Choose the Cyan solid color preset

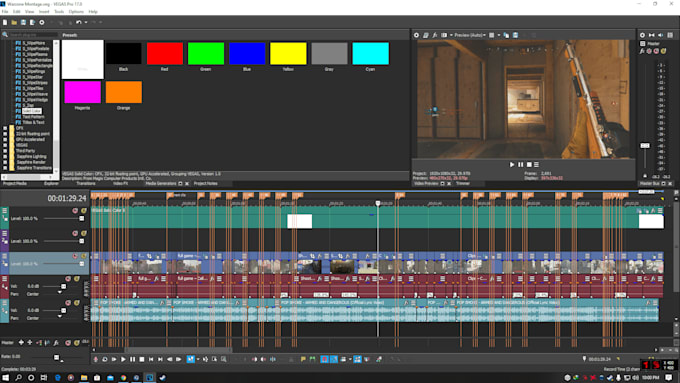click(370, 54)
